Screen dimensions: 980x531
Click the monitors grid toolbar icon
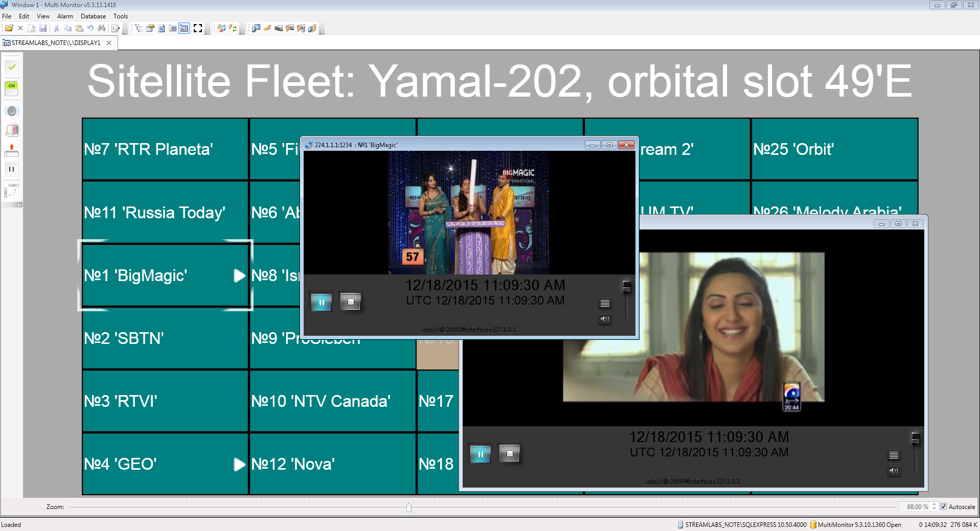[256, 28]
